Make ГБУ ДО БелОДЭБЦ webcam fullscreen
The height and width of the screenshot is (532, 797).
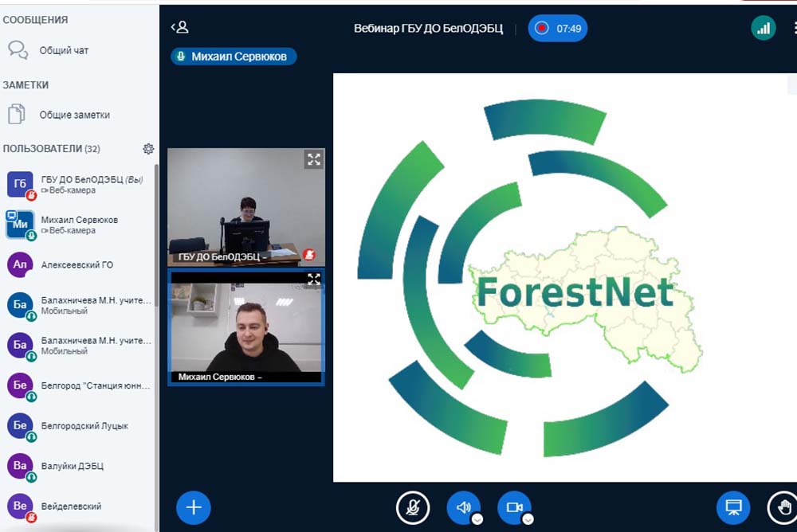point(314,159)
